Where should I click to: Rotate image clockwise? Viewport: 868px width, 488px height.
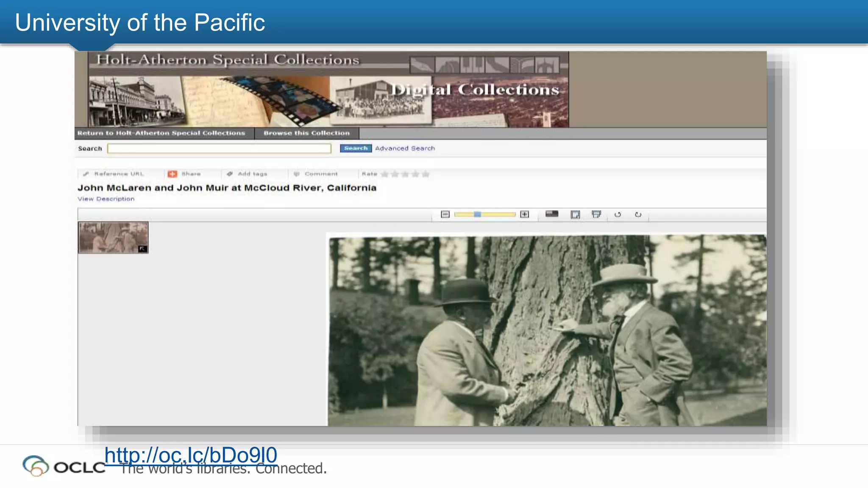638,215
